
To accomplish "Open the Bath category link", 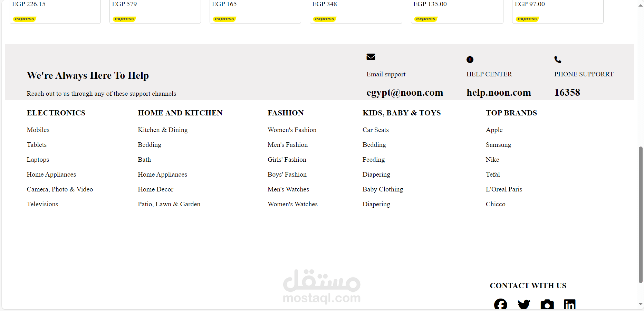I will [x=144, y=160].
